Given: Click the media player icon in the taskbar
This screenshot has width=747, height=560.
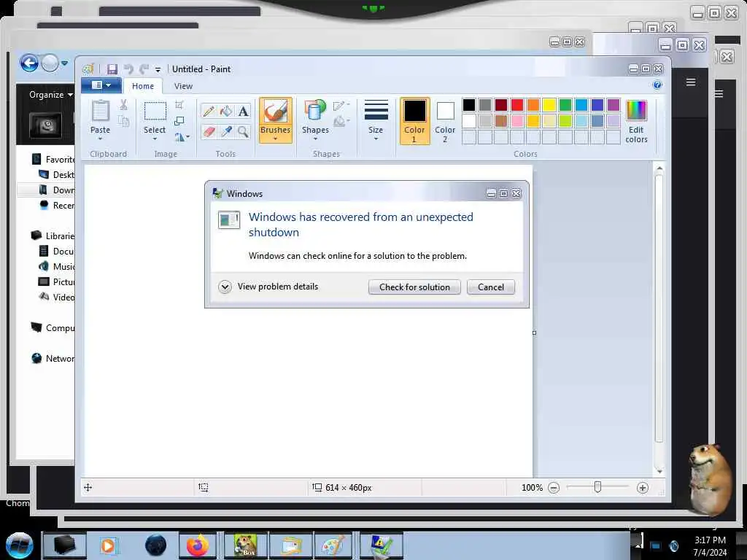Looking at the screenshot, I should 108,545.
